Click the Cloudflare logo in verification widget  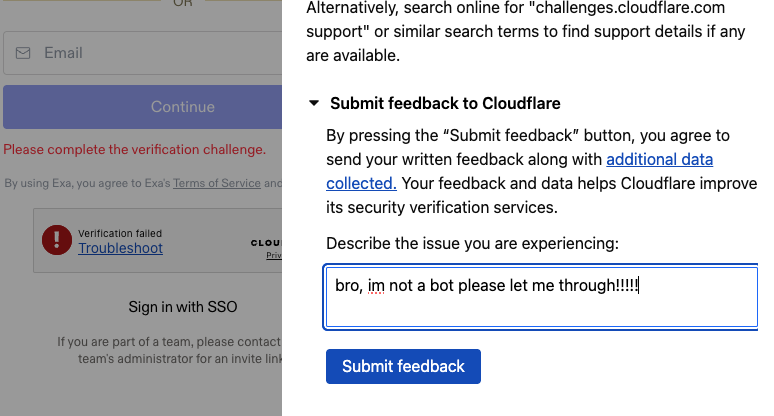click(x=266, y=243)
